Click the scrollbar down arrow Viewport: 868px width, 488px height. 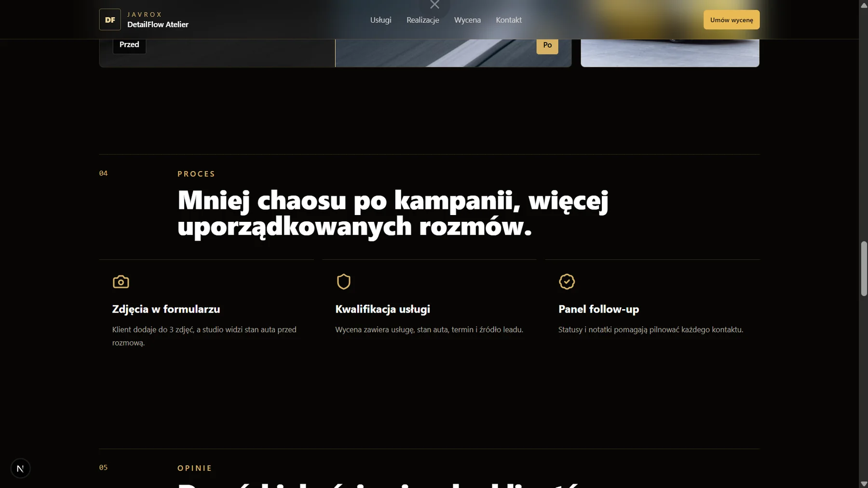click(864, 484)
